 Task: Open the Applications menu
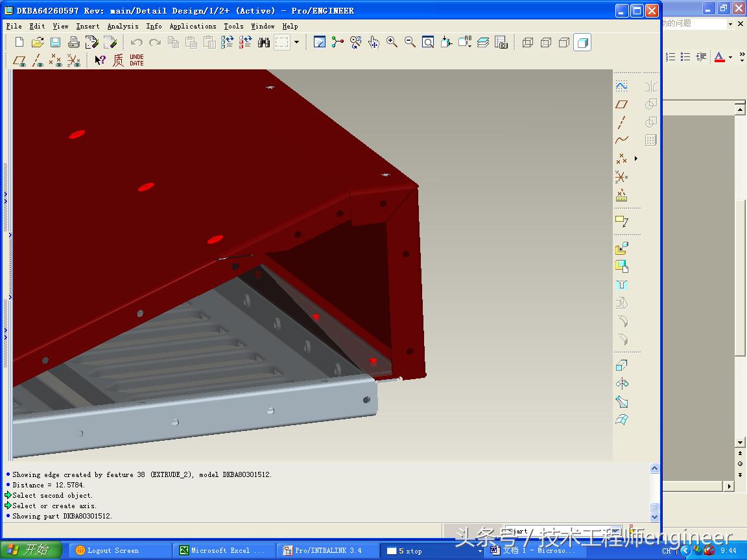tap(193, 26)
